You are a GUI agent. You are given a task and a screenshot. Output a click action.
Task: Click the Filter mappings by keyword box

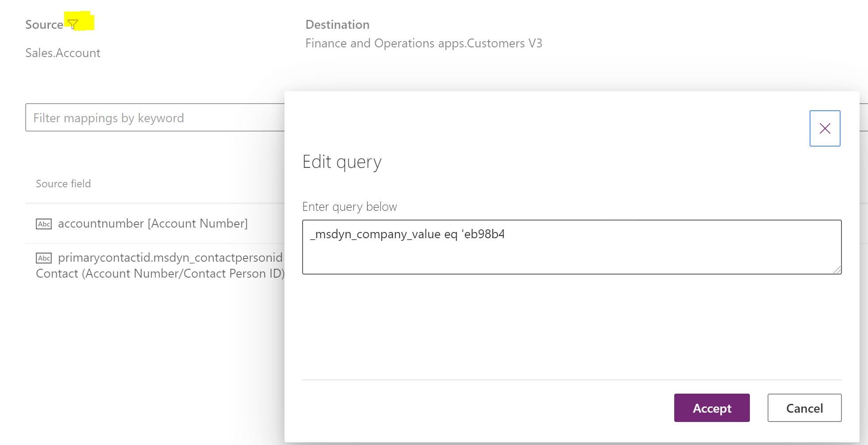155,117
